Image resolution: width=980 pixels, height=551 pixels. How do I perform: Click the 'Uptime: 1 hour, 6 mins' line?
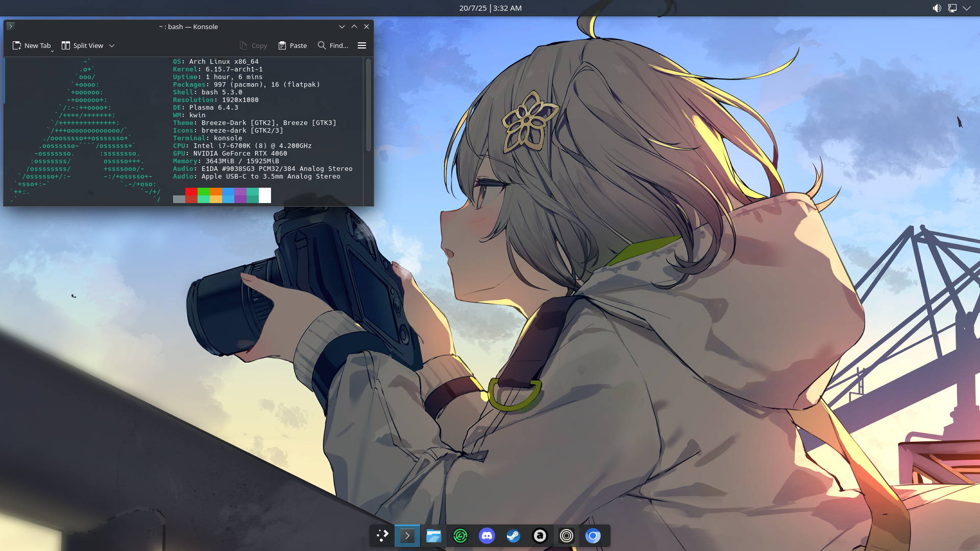click(218, 77)
